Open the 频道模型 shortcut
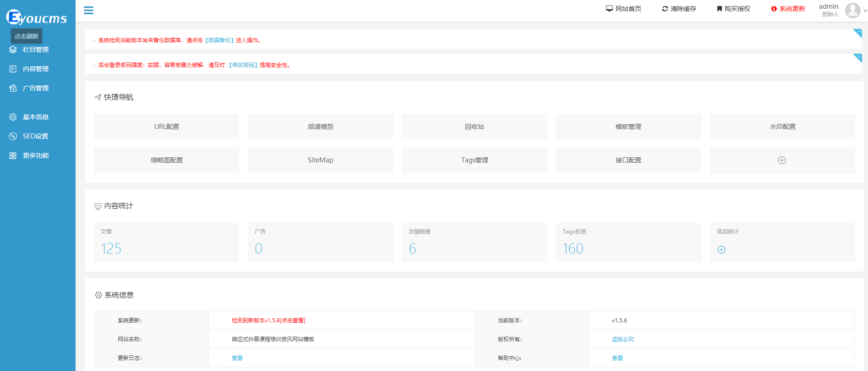The width and height of the screenshot is (868, 371). [321, 127]
